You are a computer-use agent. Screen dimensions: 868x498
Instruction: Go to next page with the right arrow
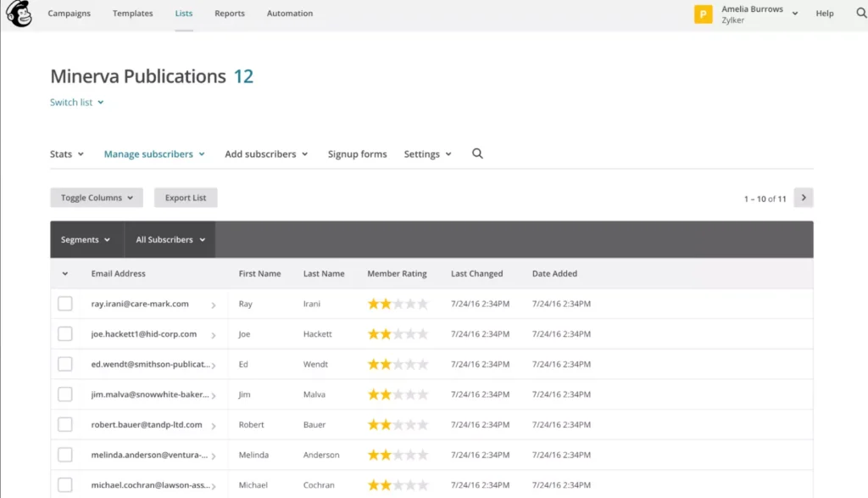click(803, 197)
